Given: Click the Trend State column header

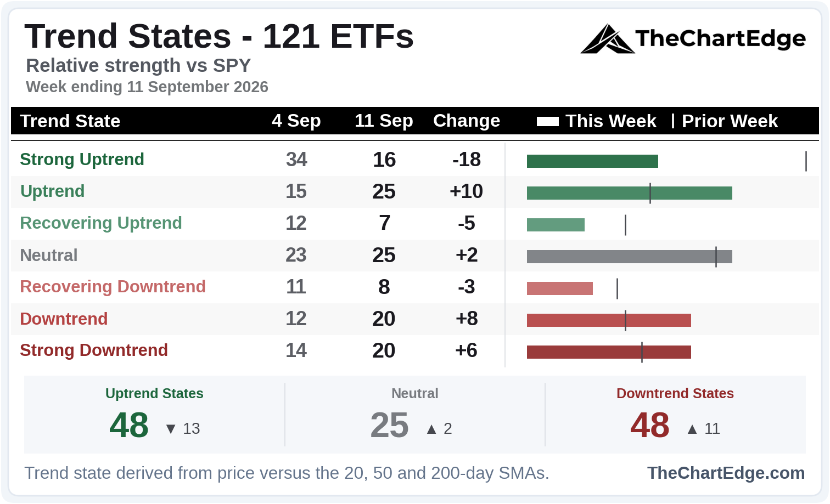Looking at the screenshot, I should tap(70, 121).
